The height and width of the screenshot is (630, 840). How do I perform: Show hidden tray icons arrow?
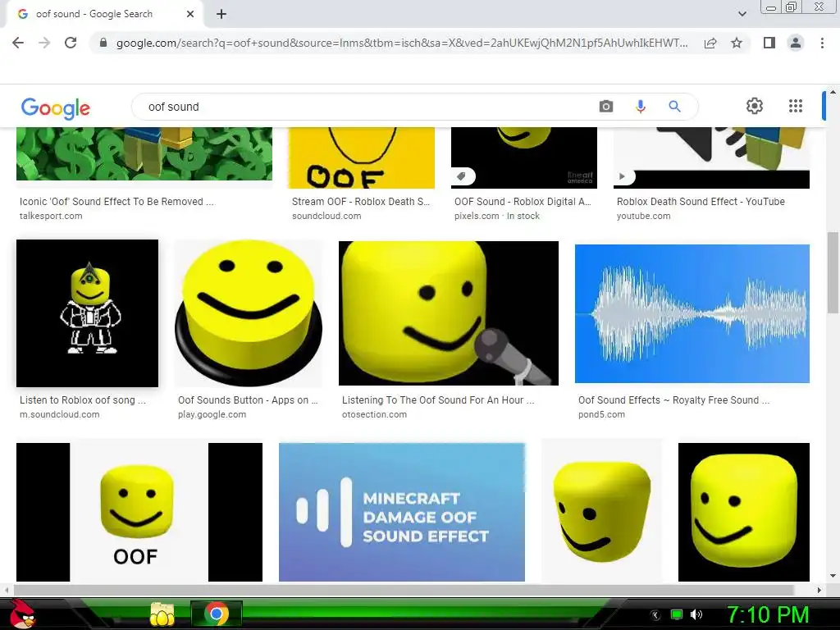pyautogui.click(x=655, y=615)
